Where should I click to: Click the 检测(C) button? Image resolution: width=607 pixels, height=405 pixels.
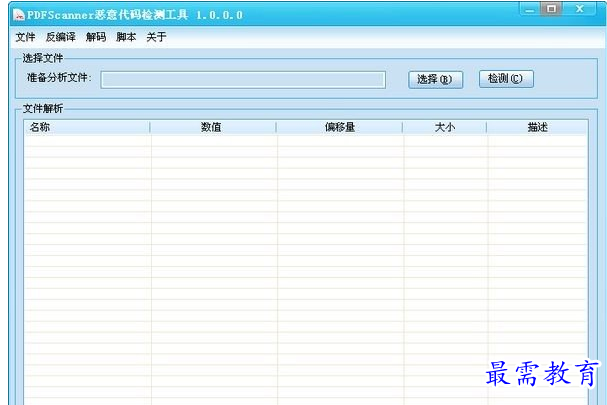(506, 79)
